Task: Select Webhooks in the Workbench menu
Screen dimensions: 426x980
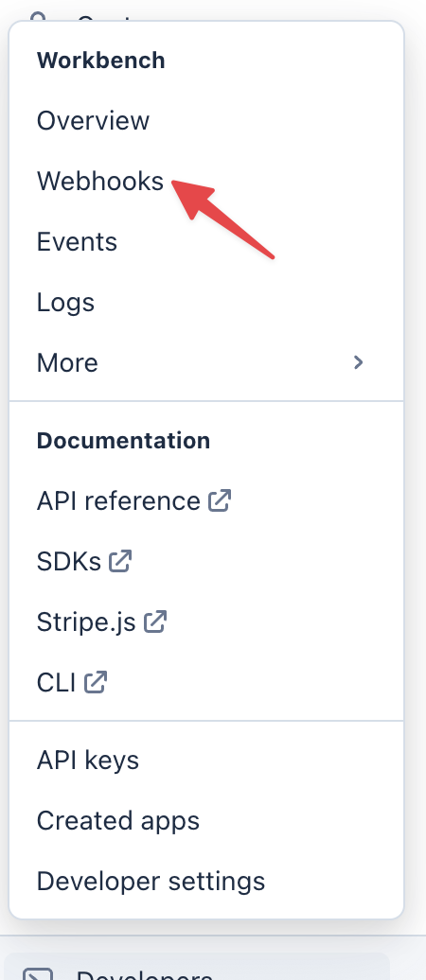Action: [x=206, y=181]
